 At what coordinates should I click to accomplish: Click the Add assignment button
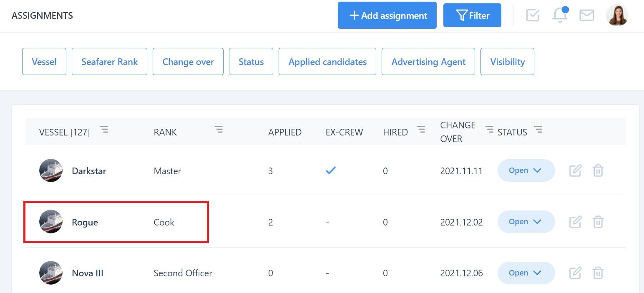[387, 15]
